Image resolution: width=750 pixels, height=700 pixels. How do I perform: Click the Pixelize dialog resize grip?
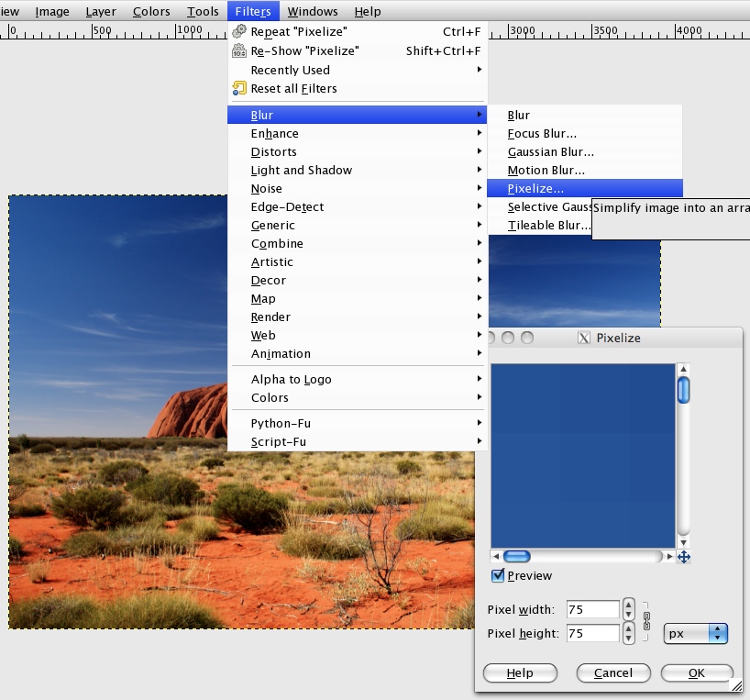(x=736, y=685)
